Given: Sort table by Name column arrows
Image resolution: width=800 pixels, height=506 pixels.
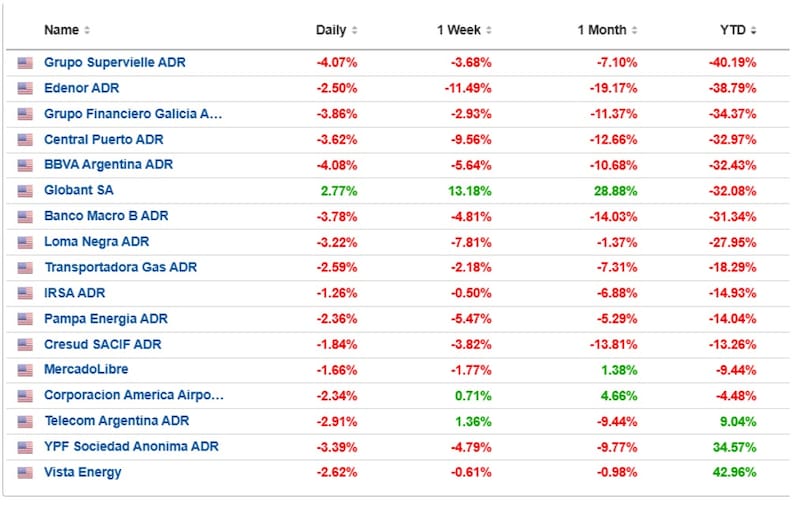Looking at the screenshot, I should pos(87,30).
